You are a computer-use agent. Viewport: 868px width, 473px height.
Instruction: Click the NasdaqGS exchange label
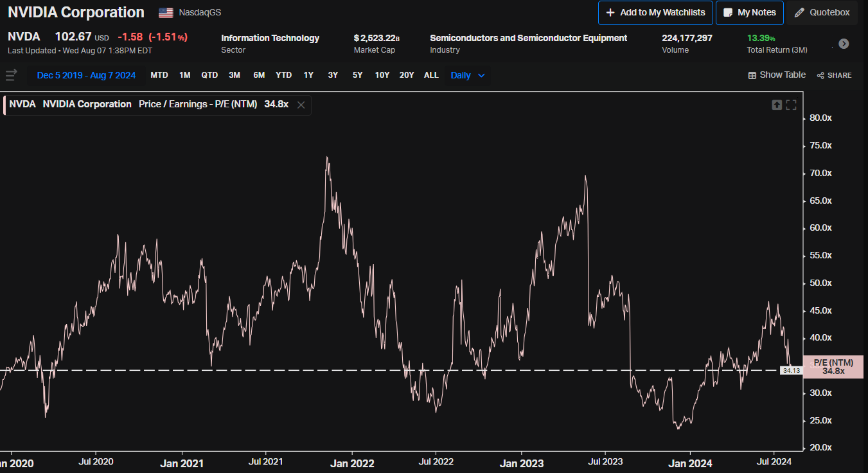(200, 13)
